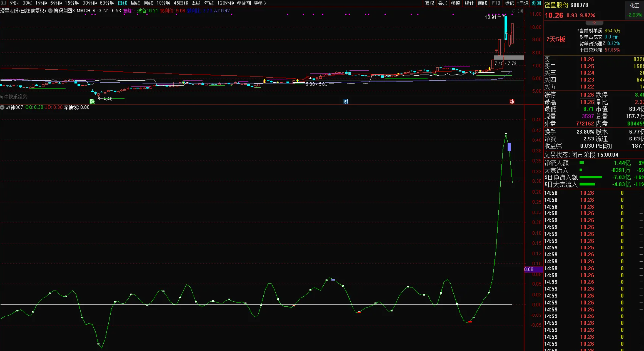Switch to the 周线 weekly chart
The height and width of the screenshot is (351, 644).
[x=135, y=3]
